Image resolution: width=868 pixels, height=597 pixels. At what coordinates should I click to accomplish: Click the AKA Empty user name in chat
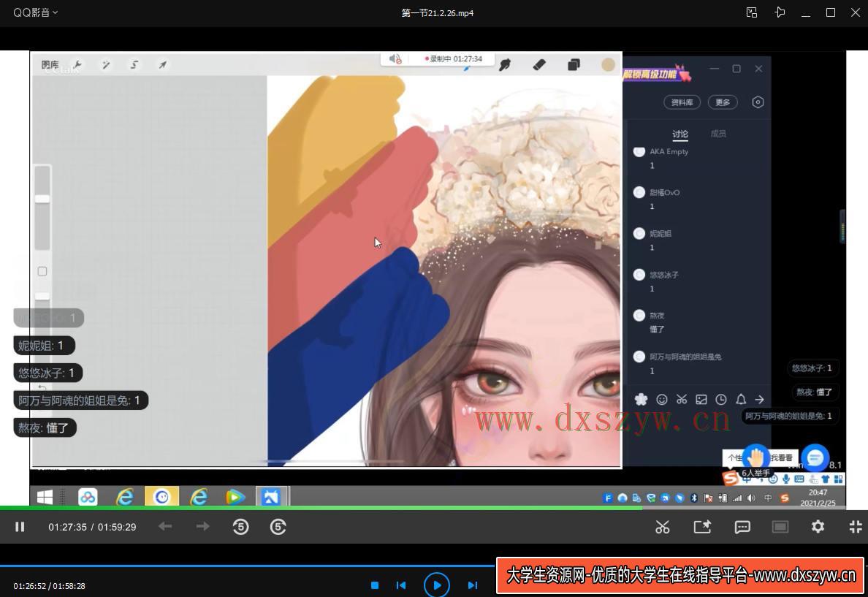(x=669, y=152)
